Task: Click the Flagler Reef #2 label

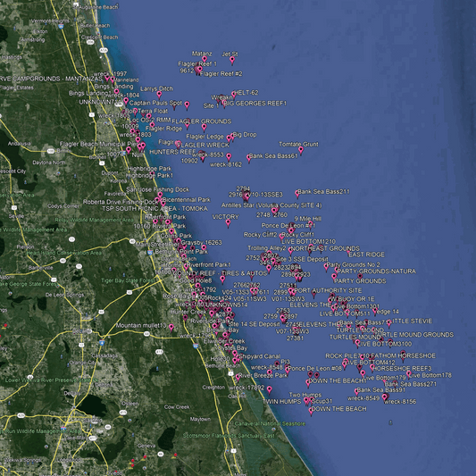Action: point(221,74)
